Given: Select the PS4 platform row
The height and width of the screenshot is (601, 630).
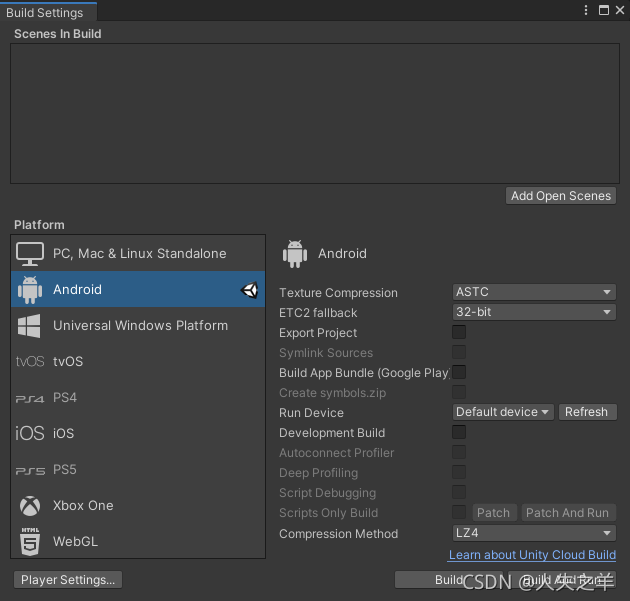Looking at the screenshot, I should [x=138, y=398].
